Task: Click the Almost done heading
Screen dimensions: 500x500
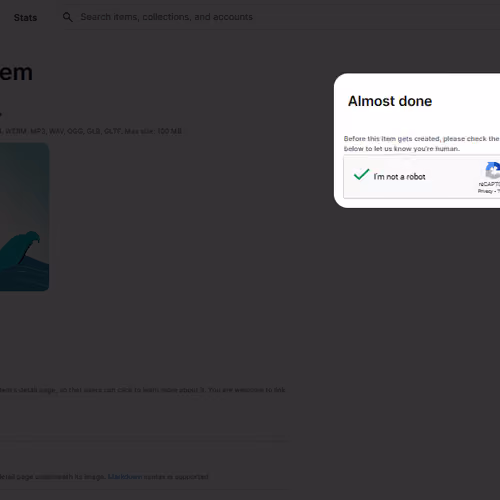Action: click(x=390, y=101)
